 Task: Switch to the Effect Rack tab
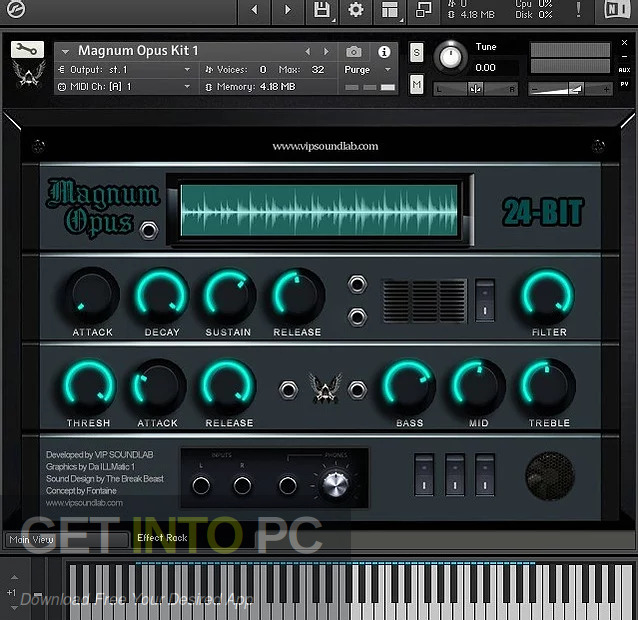click(x=162, y=538)
